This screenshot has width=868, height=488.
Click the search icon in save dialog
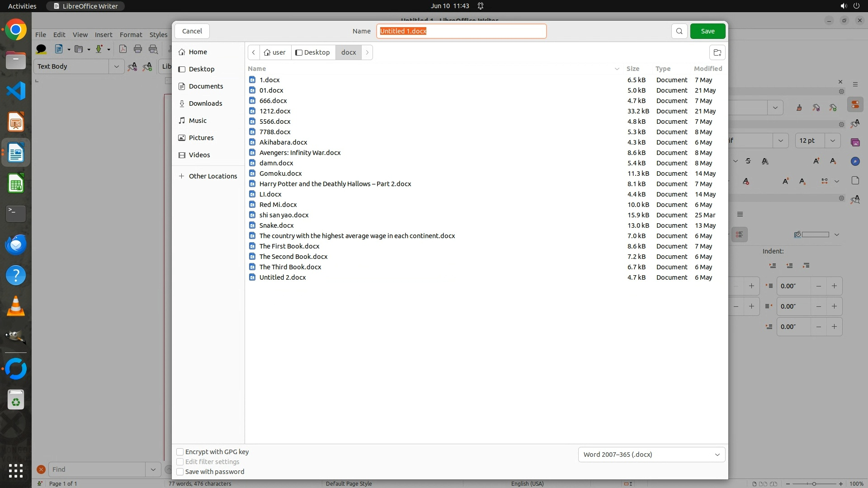(679, 31)
